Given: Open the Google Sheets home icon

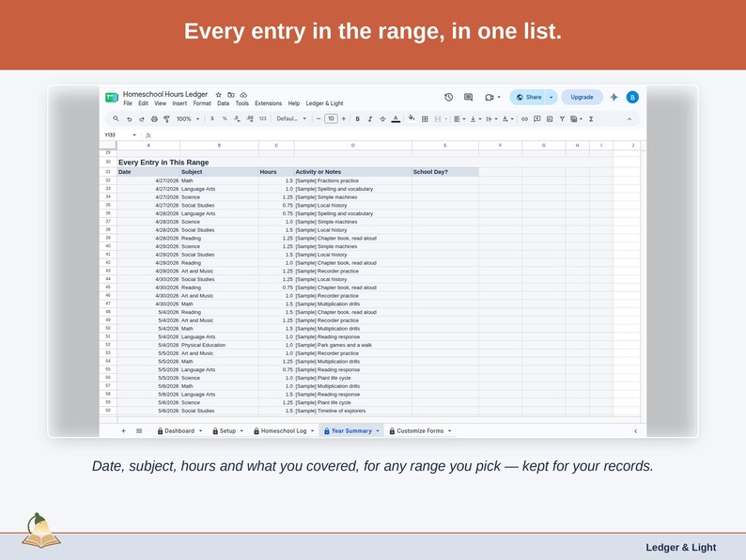Looking at the screenshot, I should pos(112,98).
